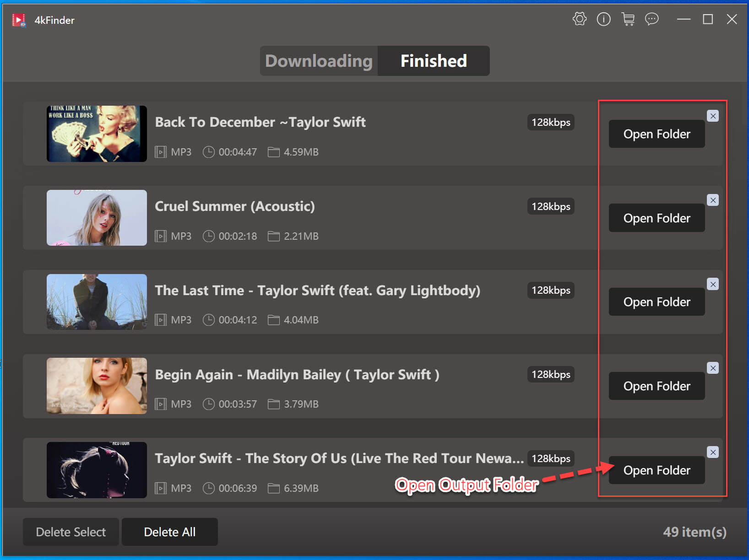This screenshot has width=749, height=560.
Task: Open the settings gear icon
Action: [x=579, y=19]
